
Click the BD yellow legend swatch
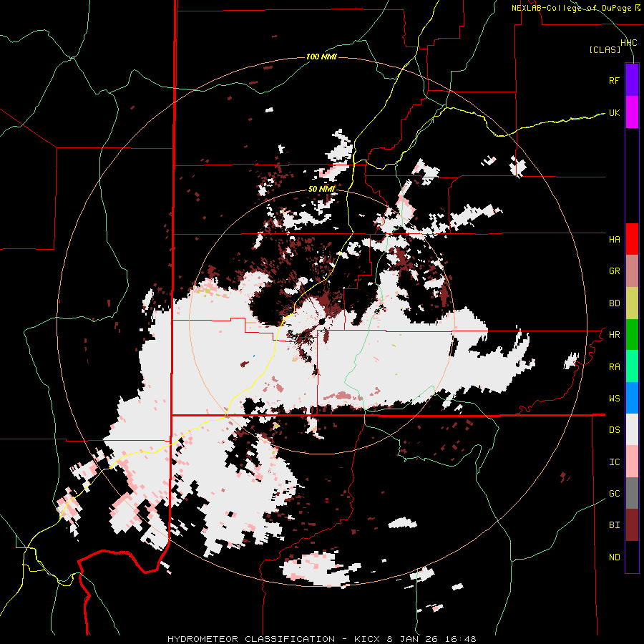pos(632,303)
